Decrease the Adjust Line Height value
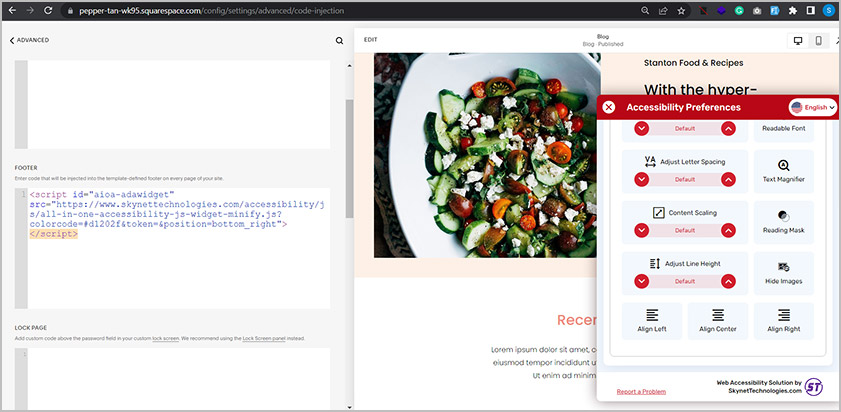 (x=641, y=281)
